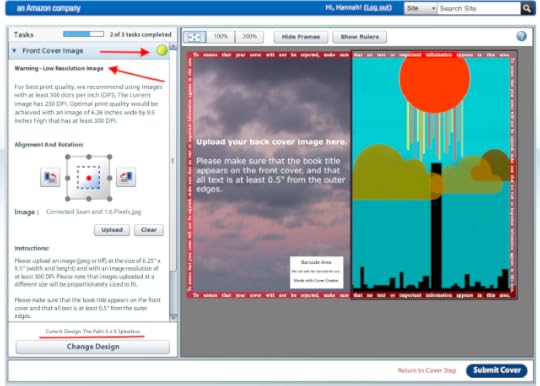
Task: Select the top-left alignment handle
Action: (68, 157)
